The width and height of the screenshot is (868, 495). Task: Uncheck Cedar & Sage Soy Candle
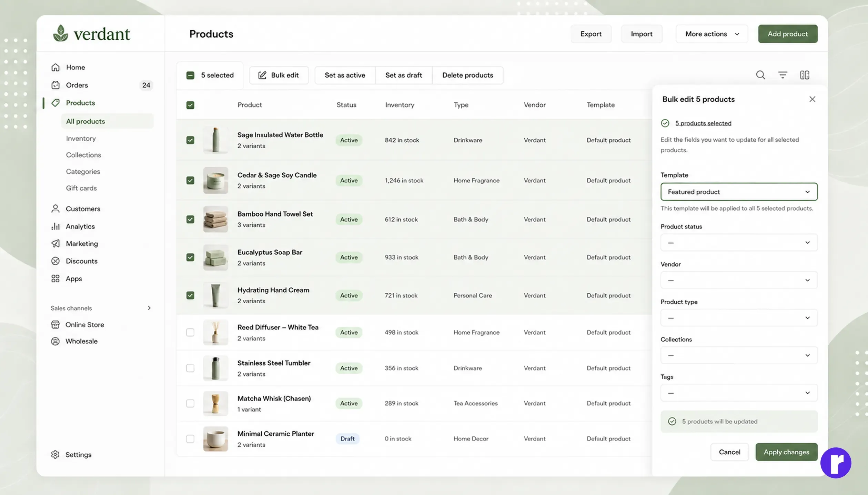(190, 180)
